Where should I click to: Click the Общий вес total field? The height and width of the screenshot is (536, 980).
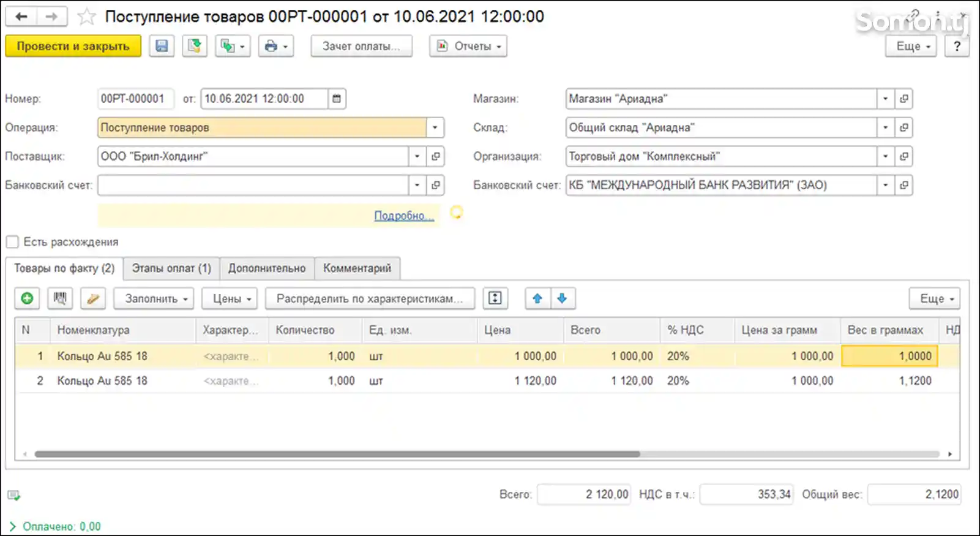[x=915, y=494]
